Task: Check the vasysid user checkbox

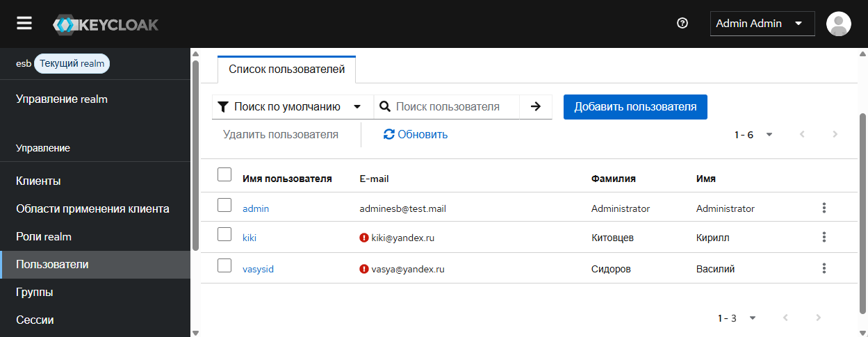Action: click(224, 265)
